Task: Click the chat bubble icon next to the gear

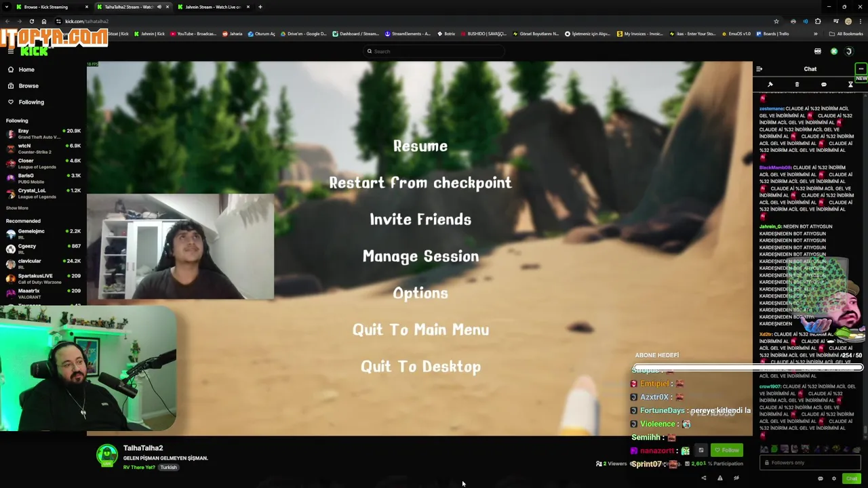Action: click(821, 479)
